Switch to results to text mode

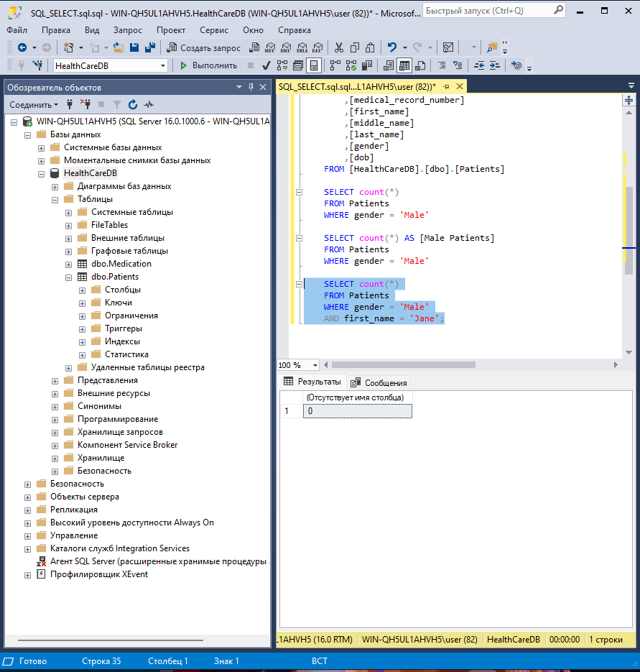(x=389, y=65)
